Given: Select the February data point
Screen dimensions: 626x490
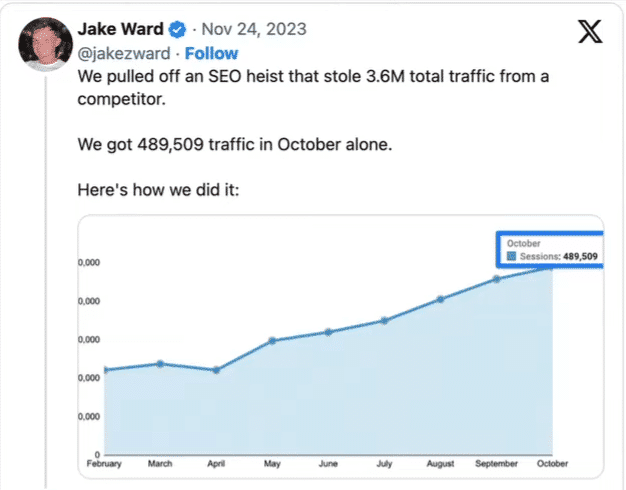Looking at the screenshot, I should (x=104, y=370).
